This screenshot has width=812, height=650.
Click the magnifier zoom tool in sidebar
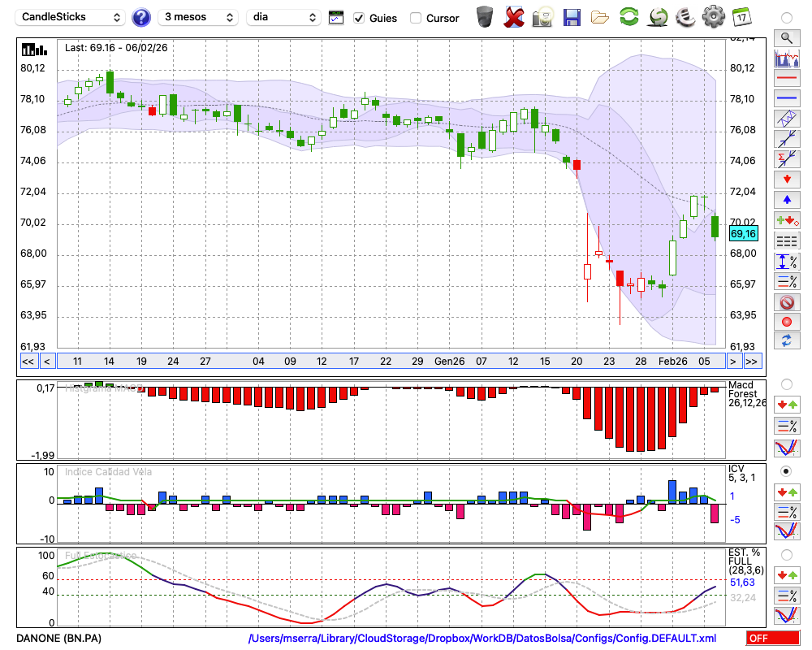786,37
